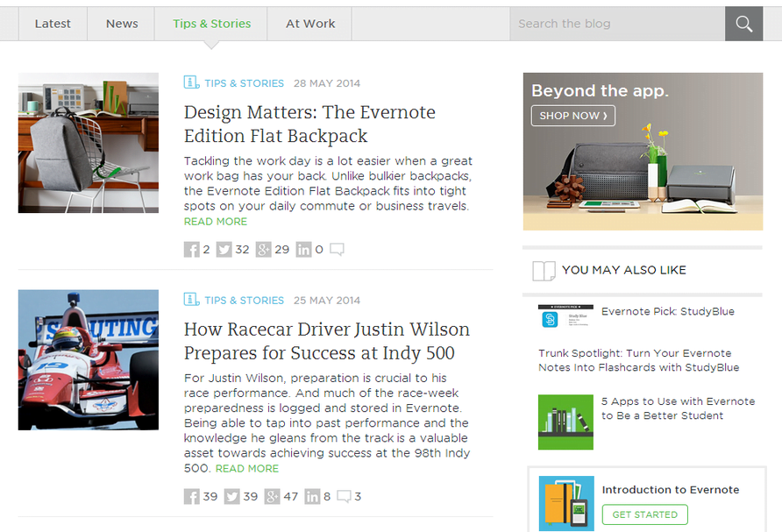This screenshot has height=532, width=782.
Task: Open 5 Apps to Be a Better Student link
Action: tap(679, 408)
